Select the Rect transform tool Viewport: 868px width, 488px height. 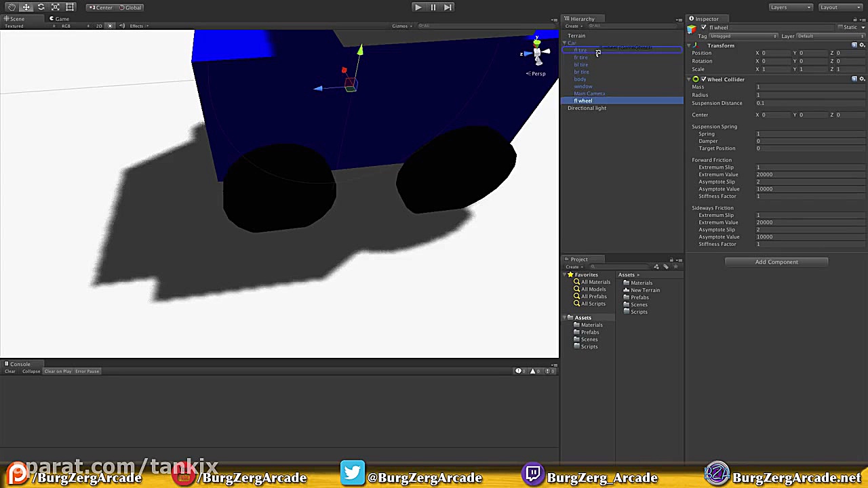tap(70, 7)
